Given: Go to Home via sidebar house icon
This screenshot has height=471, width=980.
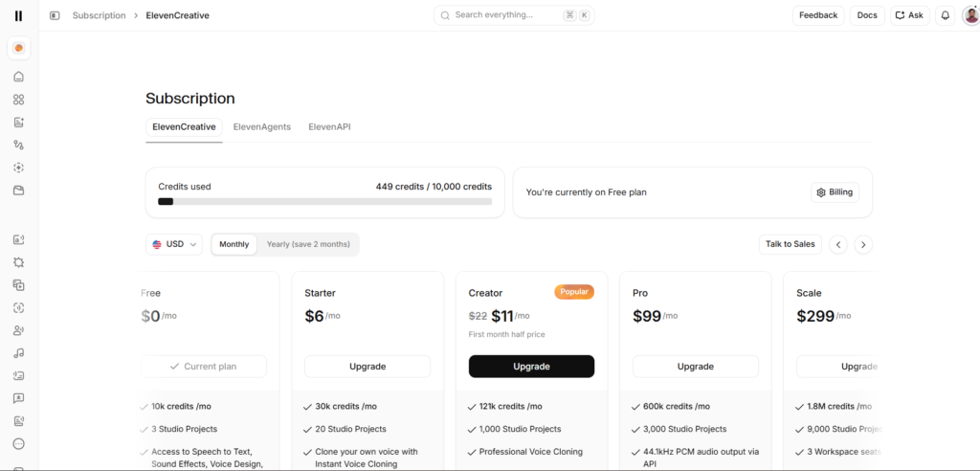Looking at the screenshot, I should [x=19, y=77].
